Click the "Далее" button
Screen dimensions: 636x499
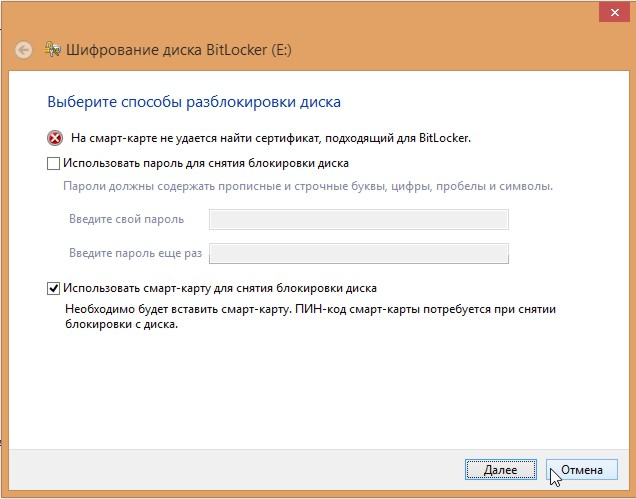point(501,470)
